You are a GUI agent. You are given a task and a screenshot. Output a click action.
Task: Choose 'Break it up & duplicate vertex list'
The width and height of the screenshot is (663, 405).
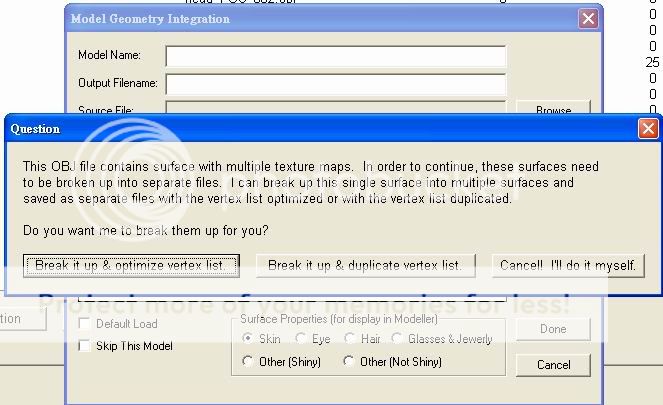click(x=365, y=265)
